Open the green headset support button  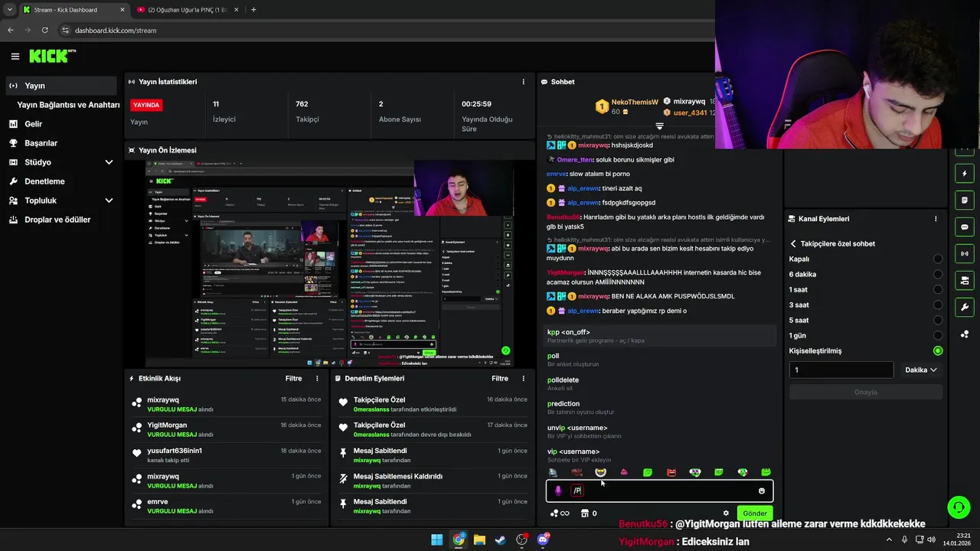tap(958, 507)
